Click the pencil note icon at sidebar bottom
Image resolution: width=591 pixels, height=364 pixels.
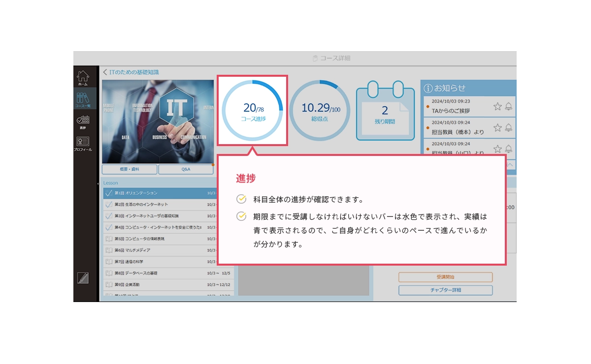pyautogui.click(x=83, y=278)
